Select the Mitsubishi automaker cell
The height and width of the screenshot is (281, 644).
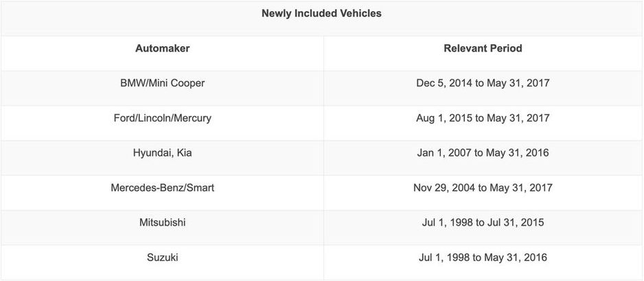click(163, 223)
